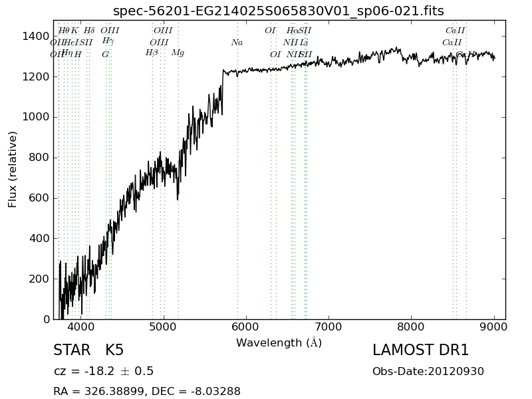Click the y-axis tick label 1400
Screen dimensions: 532x399
36,36
